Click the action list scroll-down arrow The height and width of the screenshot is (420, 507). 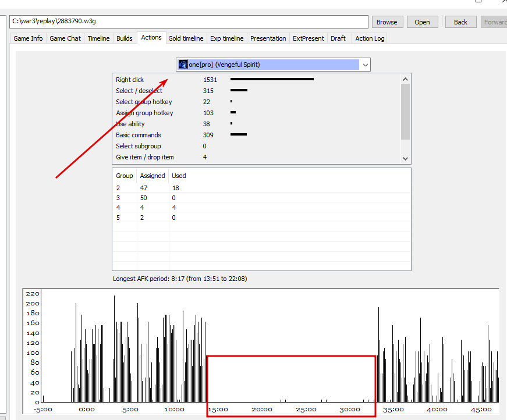[x=406, y=159]
